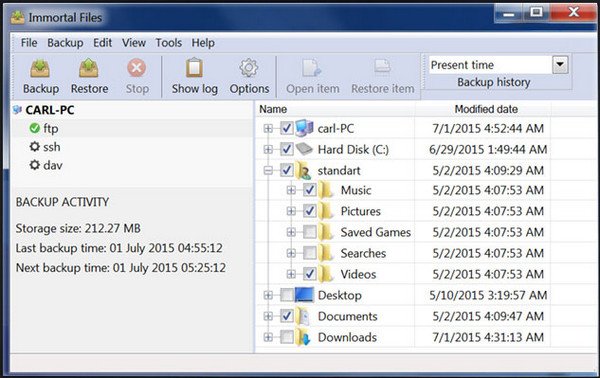Screen dimensions: 600x378
Task: Check the Downloads checkbox
Action: (287, 337)
